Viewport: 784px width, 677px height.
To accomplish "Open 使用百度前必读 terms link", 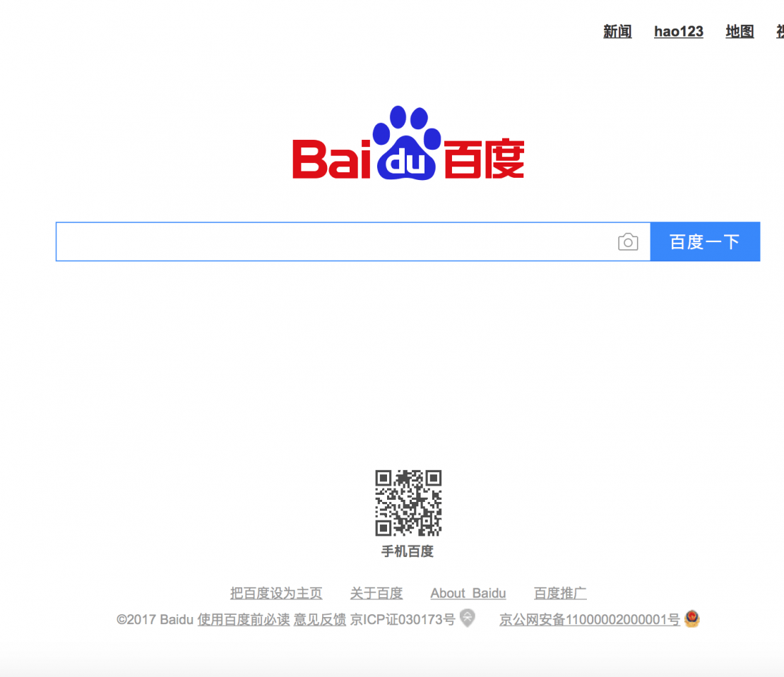I will (244, 620).
